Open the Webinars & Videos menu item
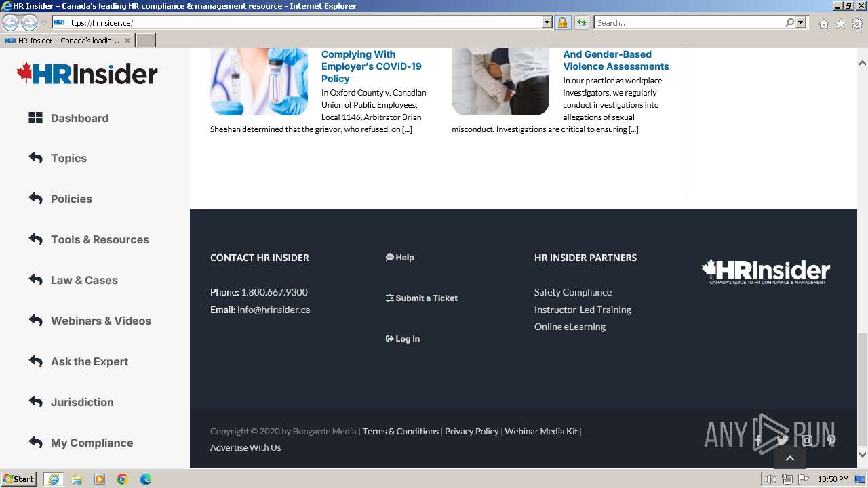 point(101,321)
